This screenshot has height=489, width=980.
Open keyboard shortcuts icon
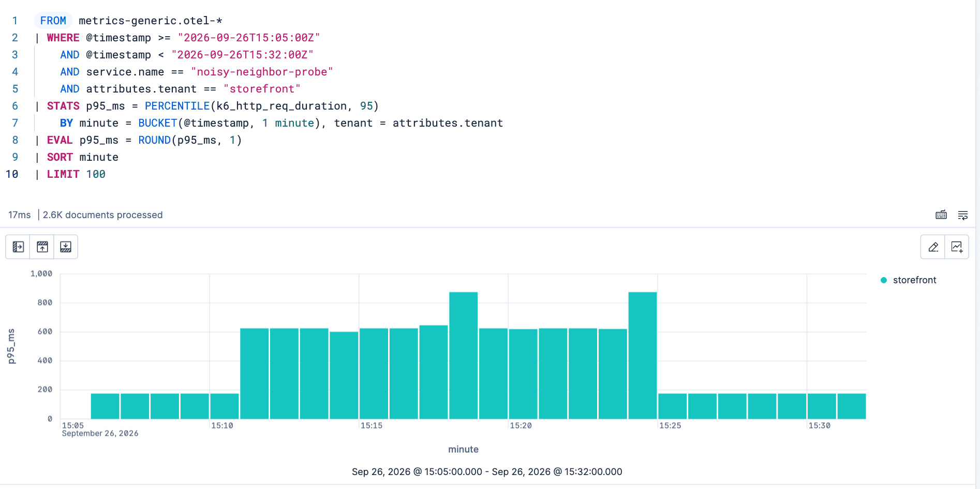pyautogui.click(x=941, y=215)
